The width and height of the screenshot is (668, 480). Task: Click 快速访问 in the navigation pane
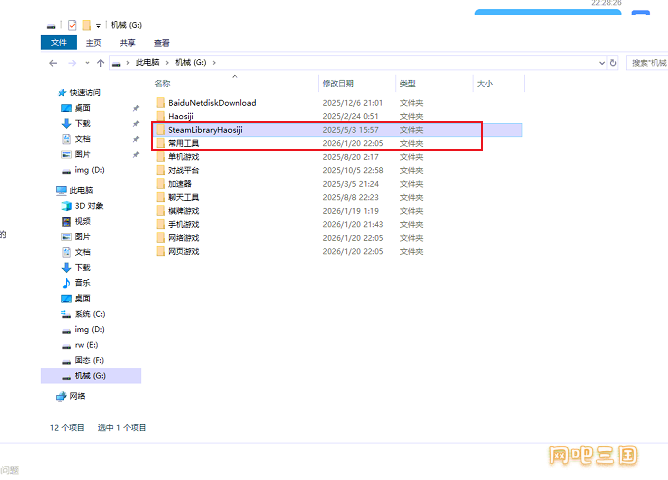[x=85, y=92]
